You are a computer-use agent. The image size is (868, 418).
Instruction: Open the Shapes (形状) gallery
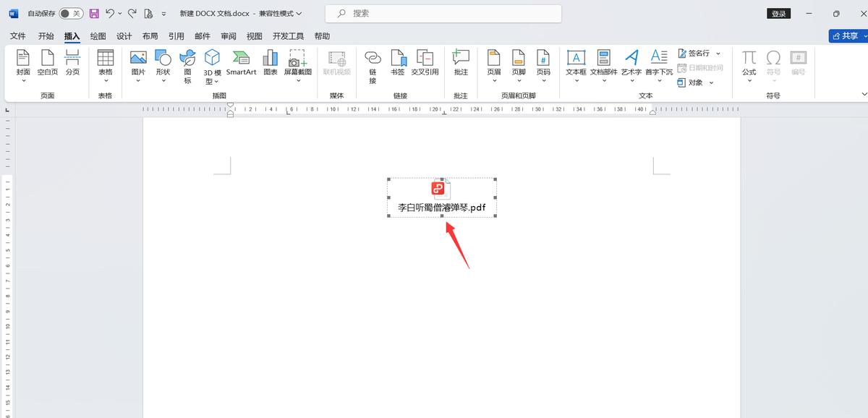[x=163, y=65]
